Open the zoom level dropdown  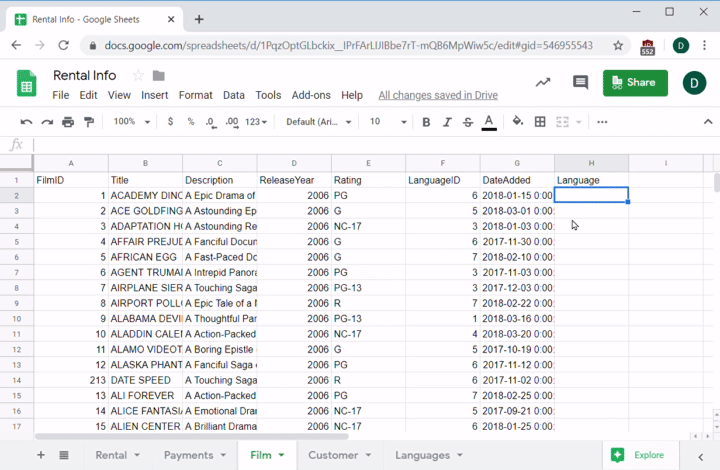pyautogui.click(x=130, y=122)
